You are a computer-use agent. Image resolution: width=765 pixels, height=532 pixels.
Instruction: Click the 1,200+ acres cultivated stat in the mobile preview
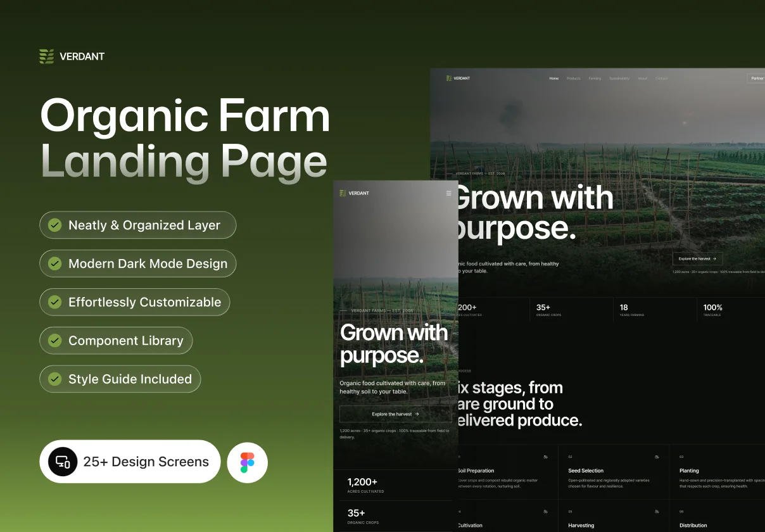365,486
